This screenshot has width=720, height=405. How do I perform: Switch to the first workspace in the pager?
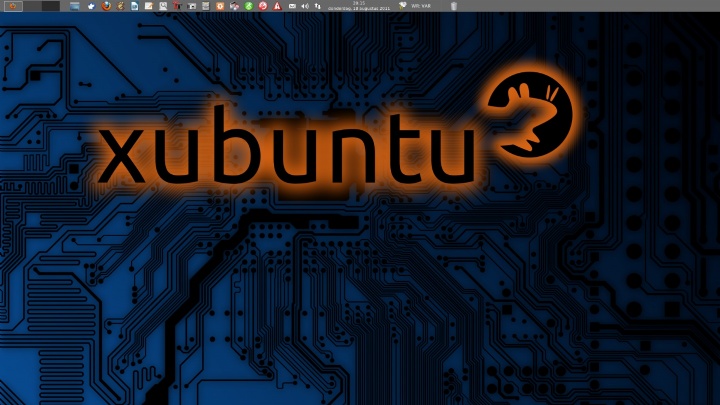coord(13,6)
